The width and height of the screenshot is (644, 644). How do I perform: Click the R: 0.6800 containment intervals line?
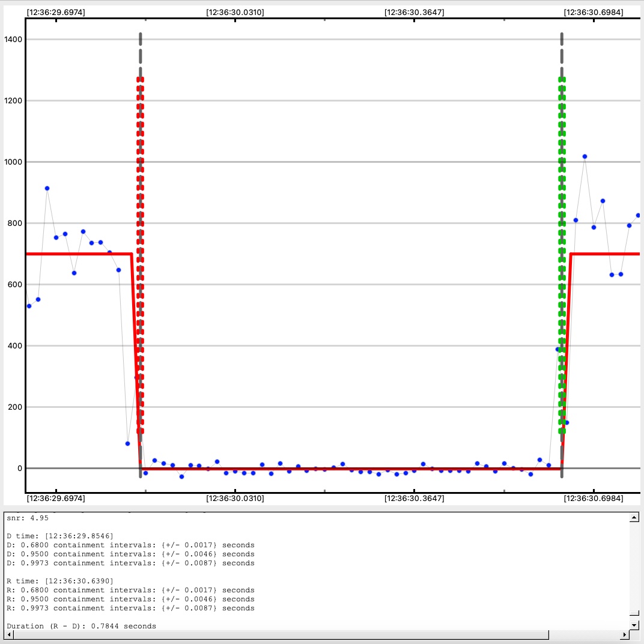130,590
